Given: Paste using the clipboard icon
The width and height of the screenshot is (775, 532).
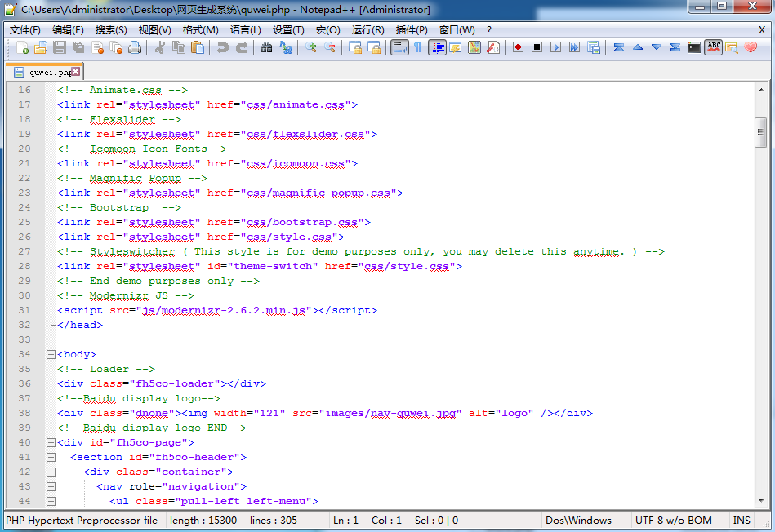Looking at the screenshot, I should 197,47.
